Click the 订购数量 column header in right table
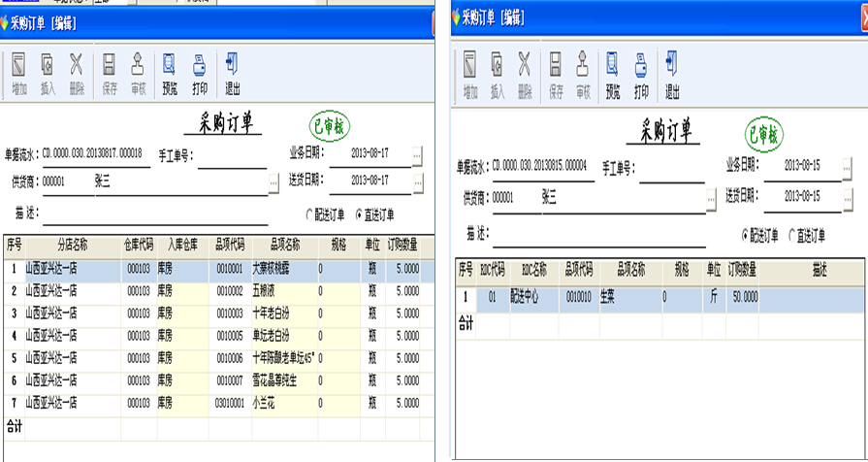 coord(743,269)
